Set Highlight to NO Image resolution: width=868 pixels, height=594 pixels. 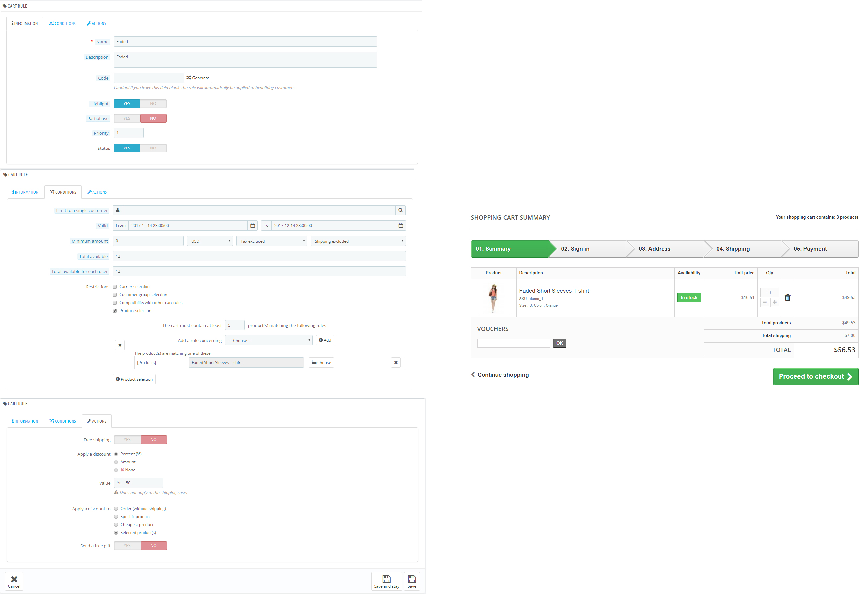[153, 104]
